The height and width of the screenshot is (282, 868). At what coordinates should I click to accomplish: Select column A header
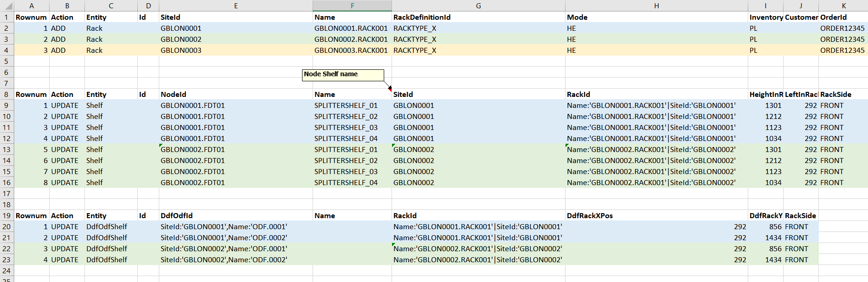coord(32,6)
